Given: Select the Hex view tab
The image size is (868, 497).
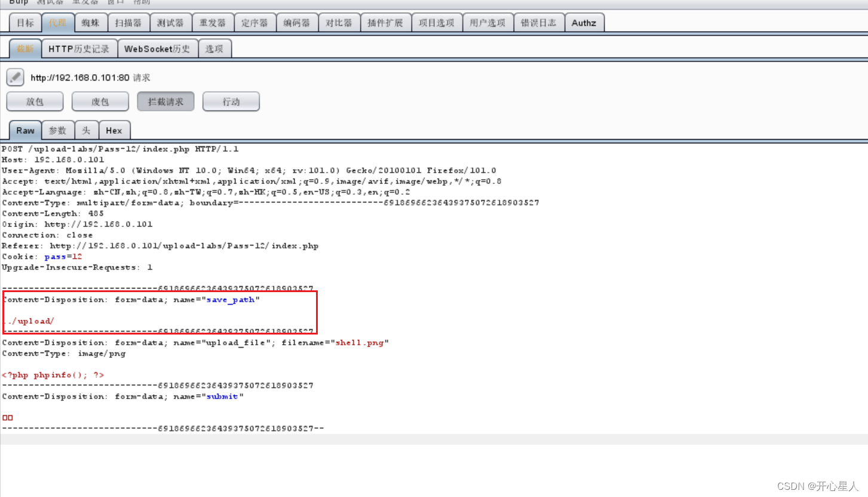Looking at the screenshot, I should tap(114, 130).
